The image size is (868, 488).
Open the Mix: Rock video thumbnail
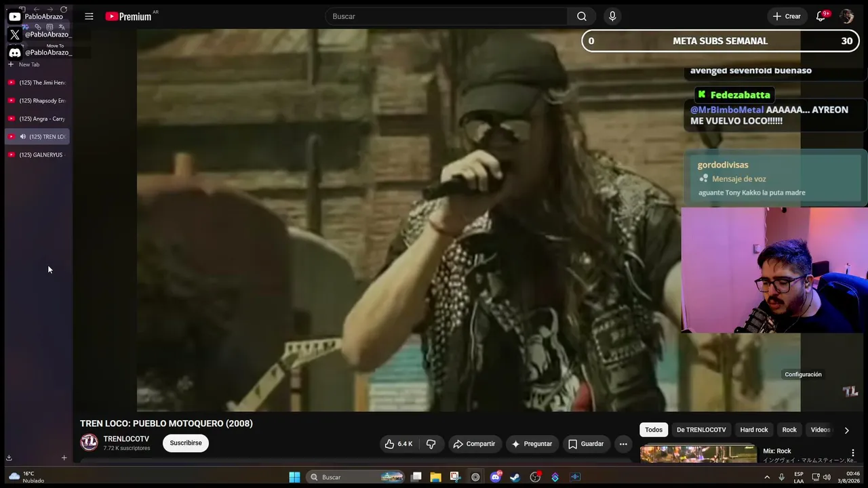[698, 453]
